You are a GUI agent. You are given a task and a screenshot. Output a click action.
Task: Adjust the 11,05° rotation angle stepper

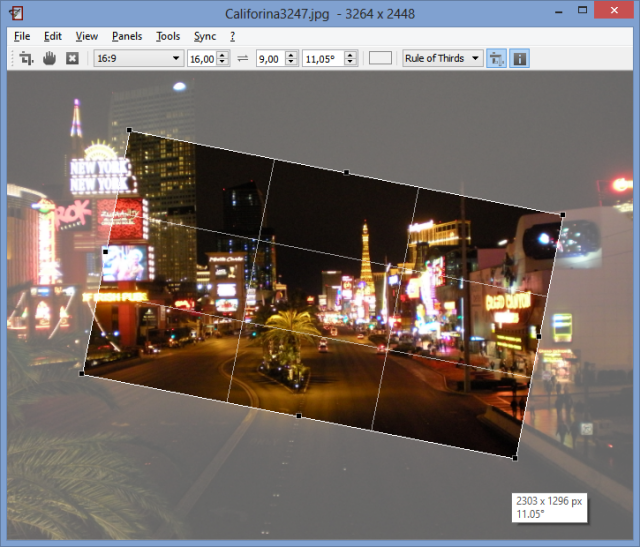click(x=350, y=58)
